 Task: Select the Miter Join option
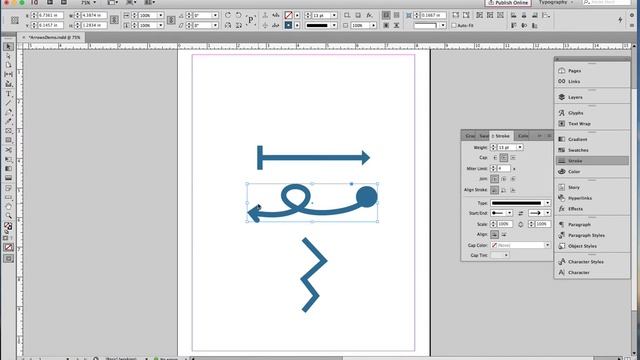point(495,179)
